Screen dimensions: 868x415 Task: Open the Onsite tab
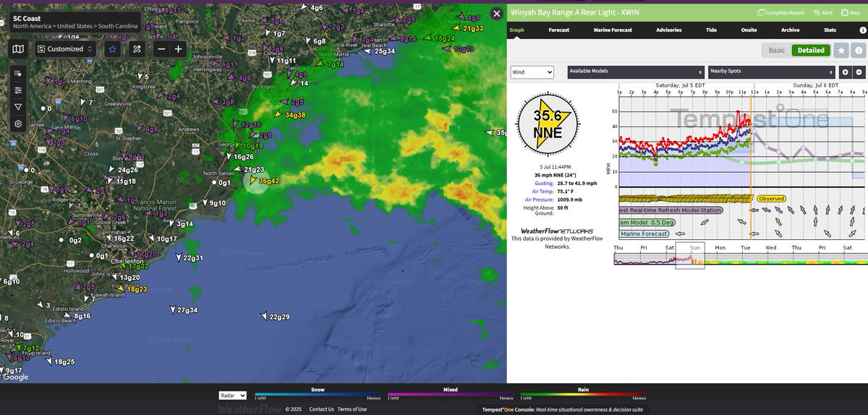(749, 30)
